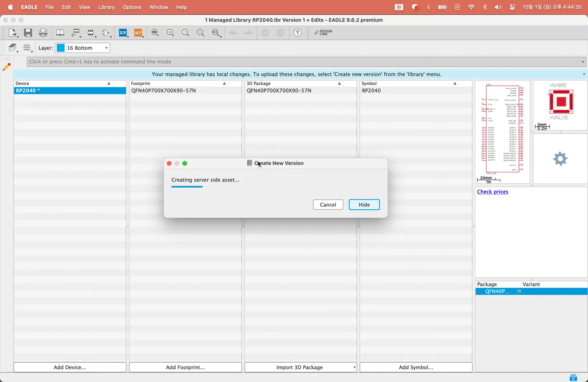Open the Library menu
This screenshot has width=588, height=382.
[x=106, y=7]
